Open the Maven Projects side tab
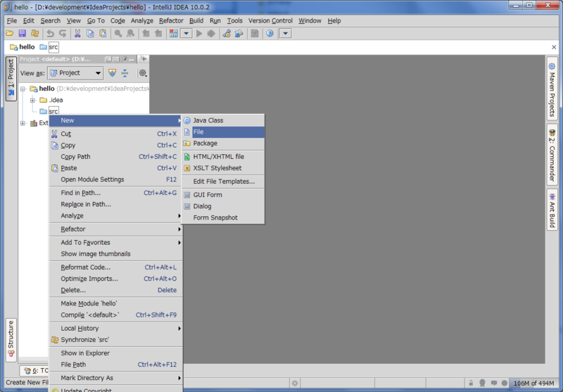 tap(552, 89)
